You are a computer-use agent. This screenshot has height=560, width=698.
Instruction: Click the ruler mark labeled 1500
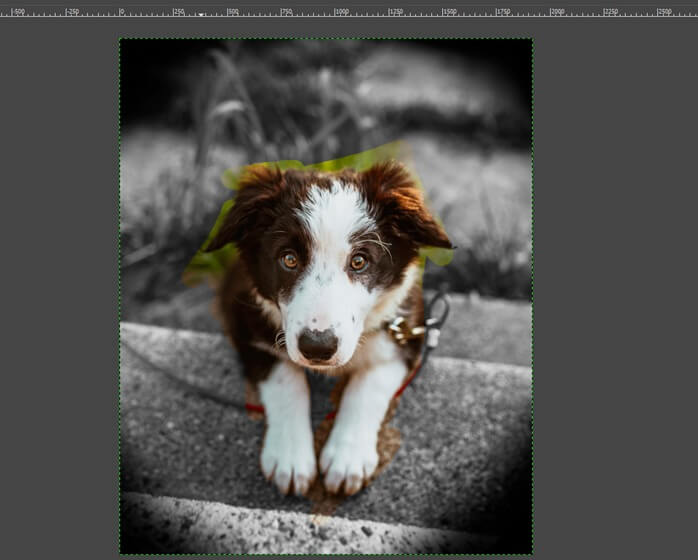click(x=449, y=12)
